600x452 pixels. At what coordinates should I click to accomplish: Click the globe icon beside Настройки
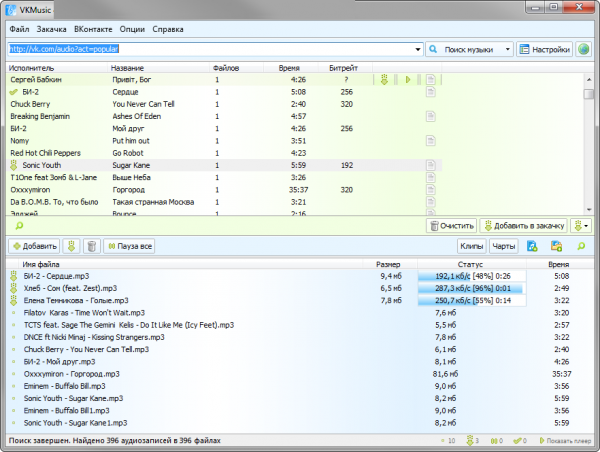pos(584,49)
